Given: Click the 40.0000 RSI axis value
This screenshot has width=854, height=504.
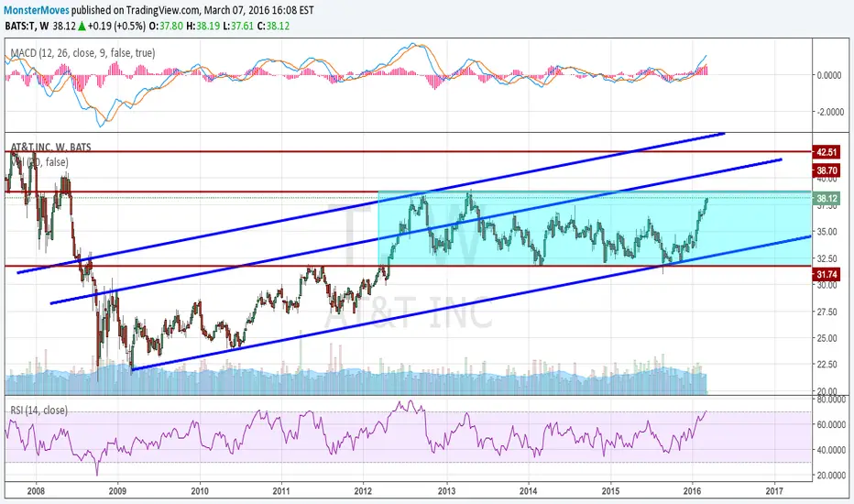Looking at the screenshot, I should (x=830, y=450).
